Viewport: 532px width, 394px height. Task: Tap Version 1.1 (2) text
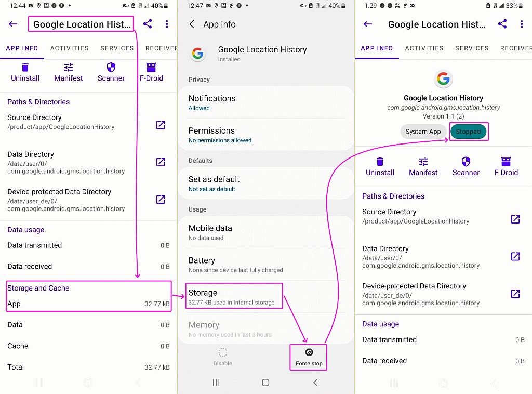point(444,116)
